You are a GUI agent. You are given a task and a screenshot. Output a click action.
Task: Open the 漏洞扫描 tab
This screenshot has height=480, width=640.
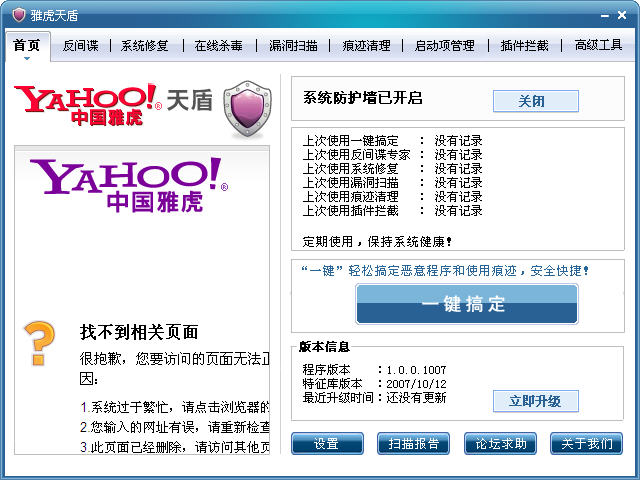[293, 45]
